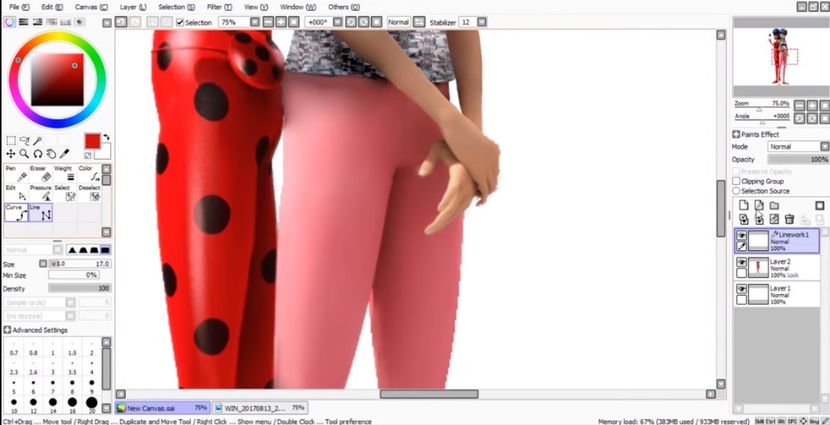Select the eyedropper color picker tool
The image size is (830, 425).
point(65,154)
